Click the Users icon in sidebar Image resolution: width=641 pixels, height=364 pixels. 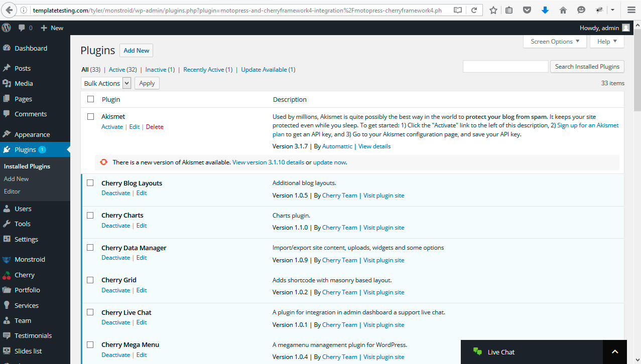click(x=7, y=209)
